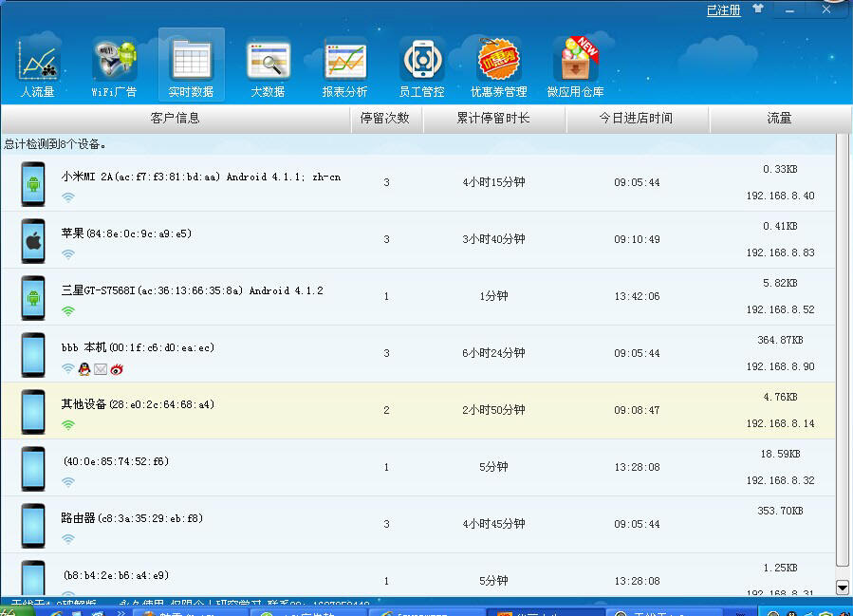Click the WiFi signal icon under 小米MI 2A
The height and width of the screenshot is (616, 853).
click(68, 197)
